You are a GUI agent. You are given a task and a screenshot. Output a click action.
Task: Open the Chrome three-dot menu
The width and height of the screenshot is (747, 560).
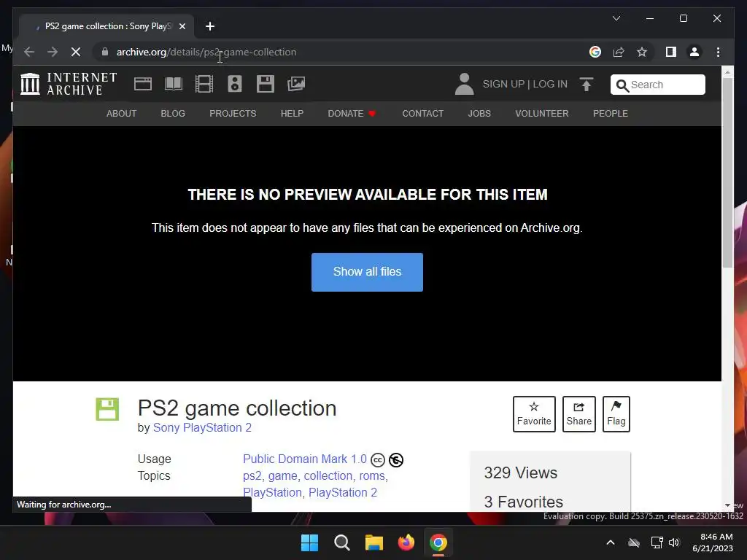click(x=718, y=52)
